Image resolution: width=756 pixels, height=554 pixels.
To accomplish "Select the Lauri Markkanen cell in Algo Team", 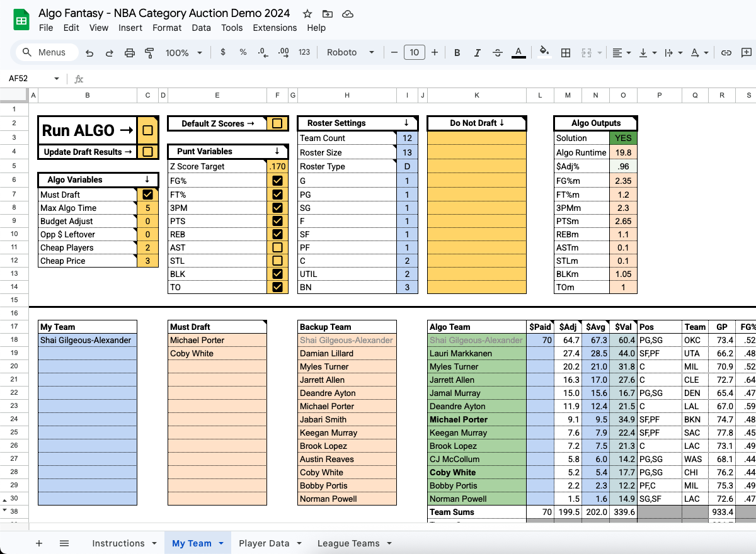I will point(477,353).
